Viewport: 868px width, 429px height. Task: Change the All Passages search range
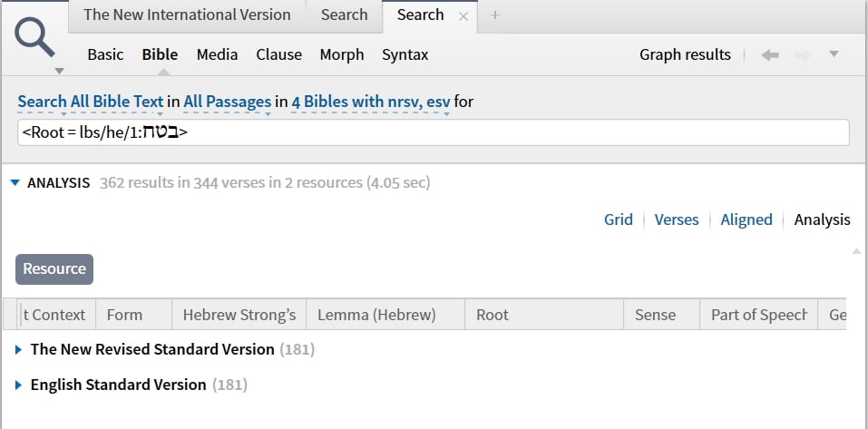click(227, 102)
